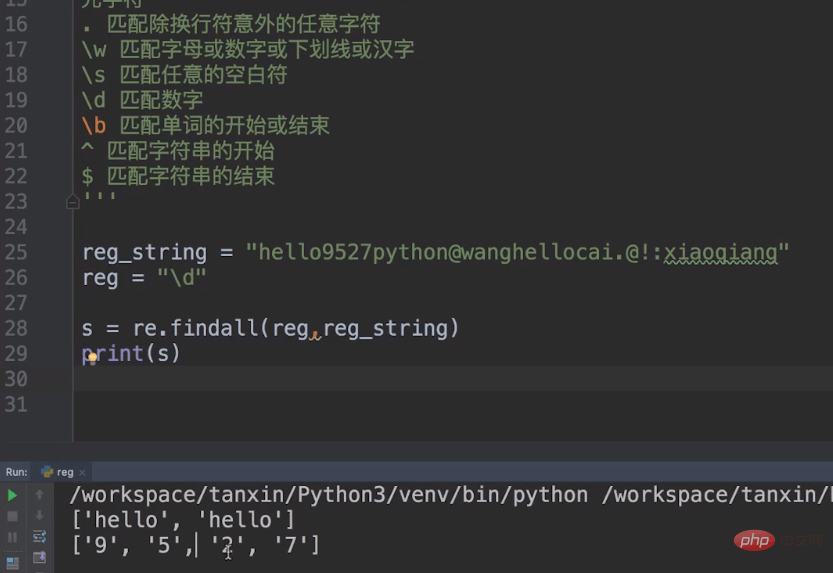This screenshot has width=833, height=573.
Task: Click the Pause output icon
Action: 12,537
